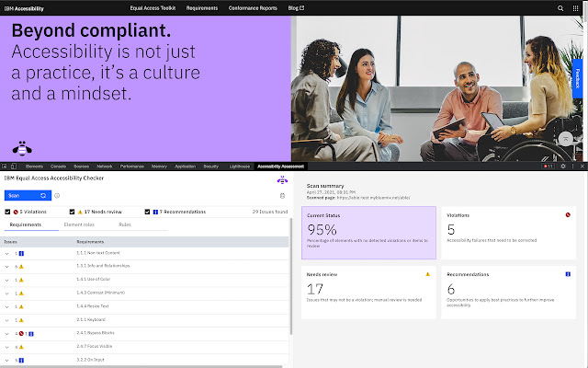Switch to the Element roles tab
The image size is (588, 368).
pyautogui.click(x=79, y=224)
